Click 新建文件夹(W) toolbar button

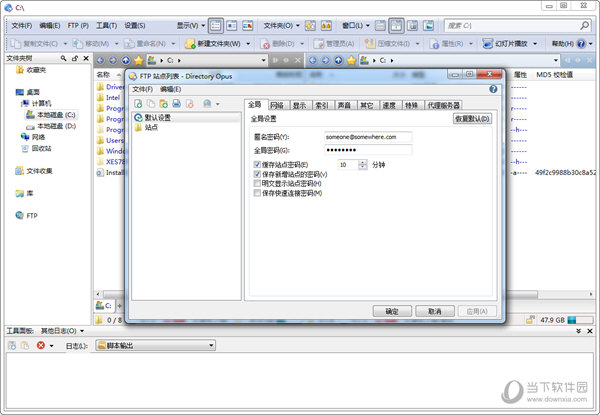click(x=213, y=44)
